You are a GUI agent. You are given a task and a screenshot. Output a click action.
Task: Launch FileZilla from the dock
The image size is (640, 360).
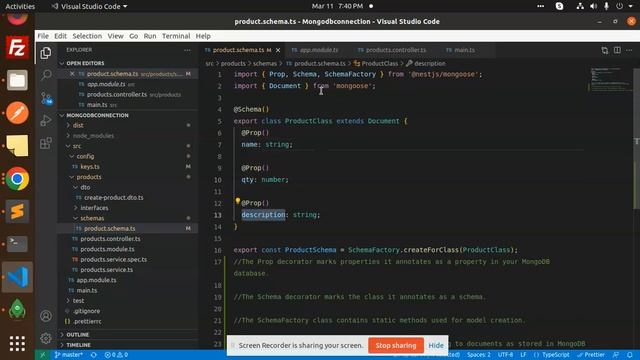tap(17, 48)
